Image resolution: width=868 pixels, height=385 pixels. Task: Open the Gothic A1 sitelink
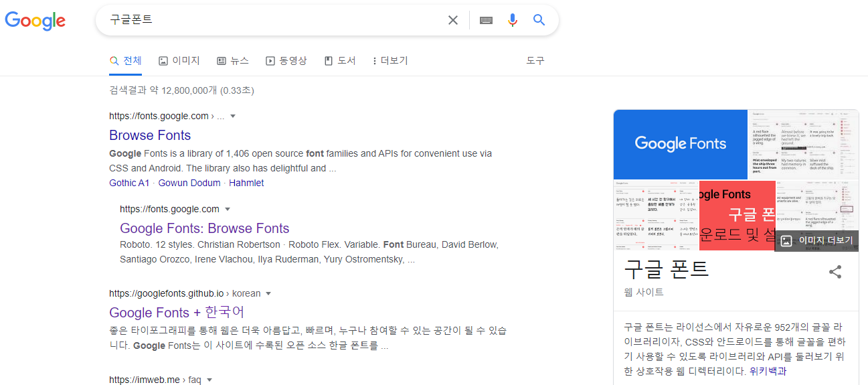pyautogui.click(x=130, y=183)
